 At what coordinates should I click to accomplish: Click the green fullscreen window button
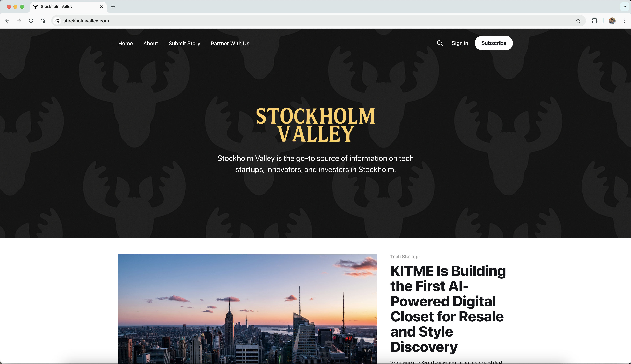coord(22,7)
